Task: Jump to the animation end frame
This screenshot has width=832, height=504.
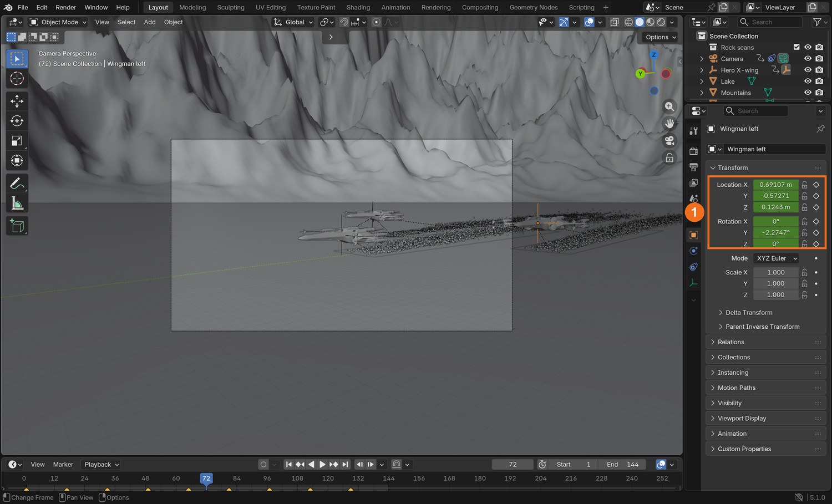Action: point(346,465)
